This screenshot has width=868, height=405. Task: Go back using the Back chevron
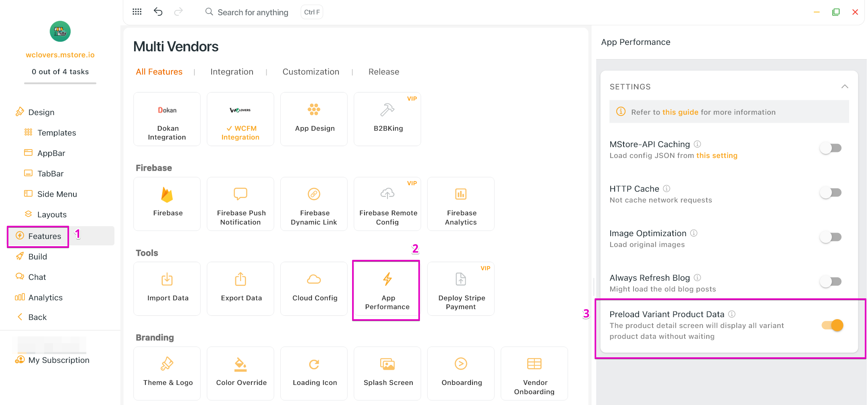click(x=20, y=317)
